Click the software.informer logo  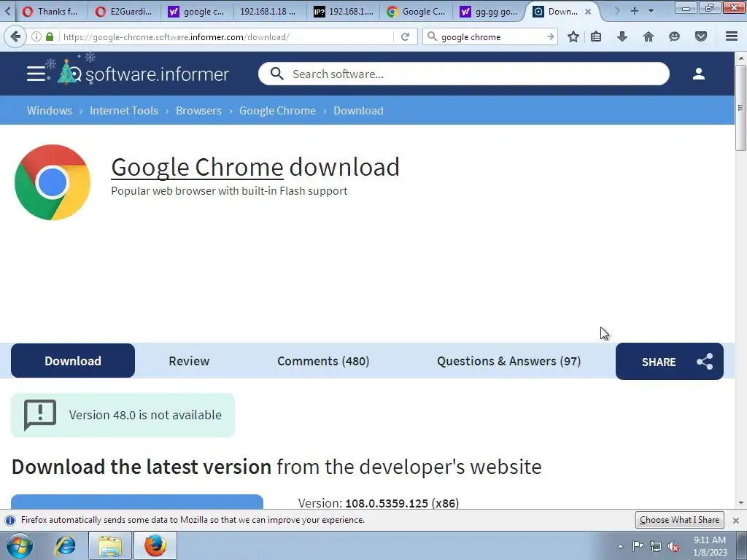(143, 72)
